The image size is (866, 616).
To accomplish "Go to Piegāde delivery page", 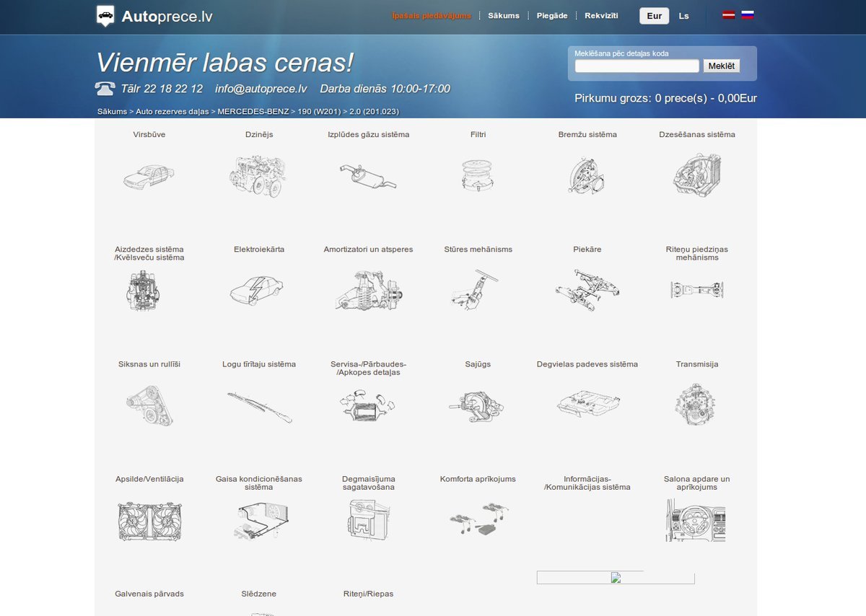I will (x=552, y=16).
